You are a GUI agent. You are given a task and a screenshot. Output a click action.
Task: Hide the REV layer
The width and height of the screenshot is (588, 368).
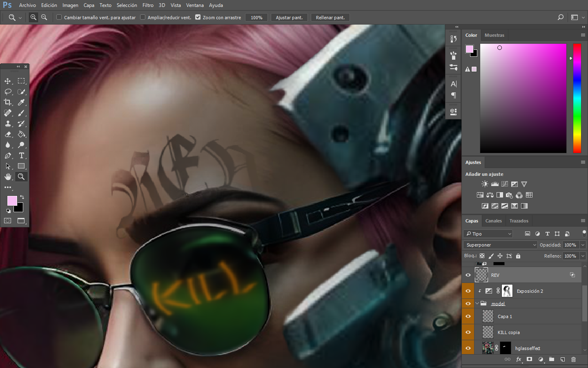point(468,275)
